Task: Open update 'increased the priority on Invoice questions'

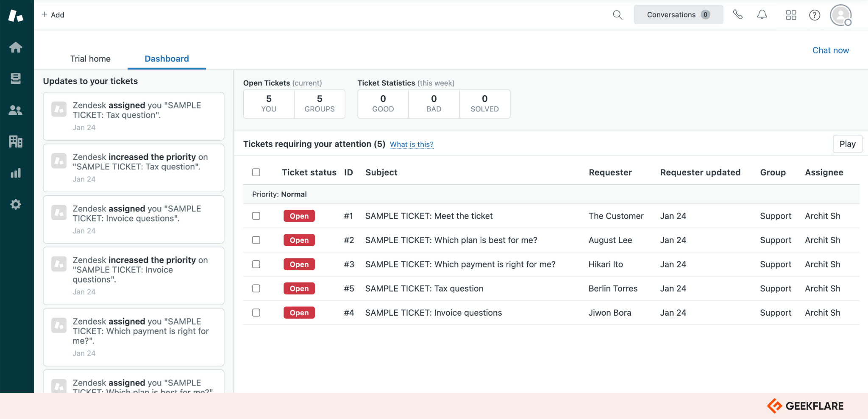Action: pyautogui.click(x=134, y=276)
